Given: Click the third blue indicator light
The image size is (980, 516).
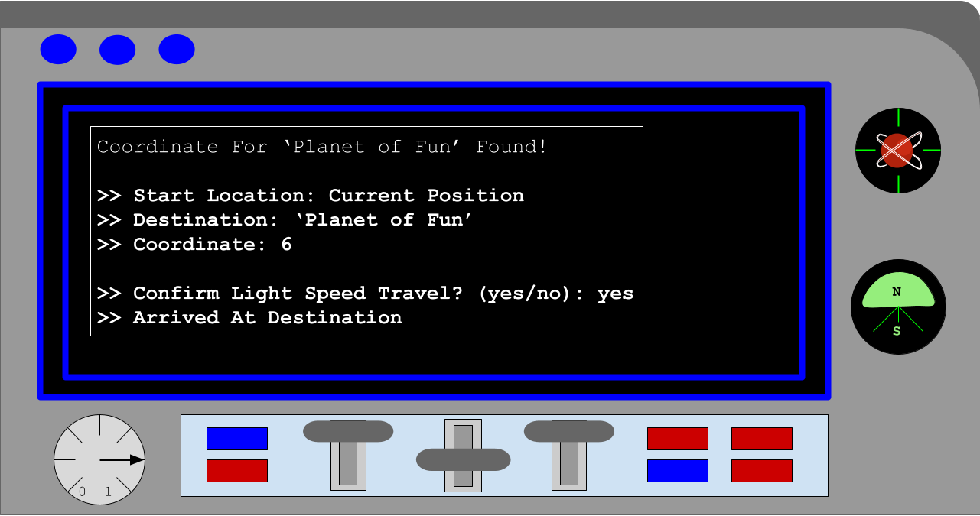Looking at the screenshot, I should click(x=177, y=50).
